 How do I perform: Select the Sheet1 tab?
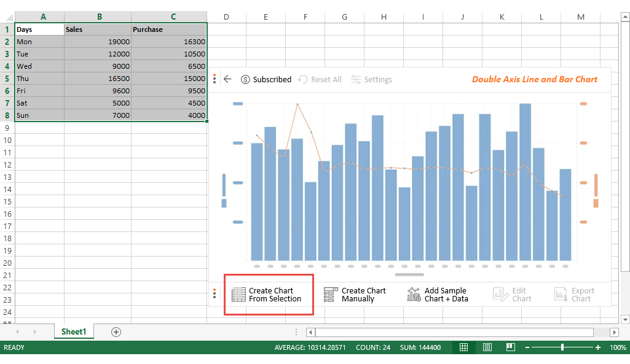point(74,331)
